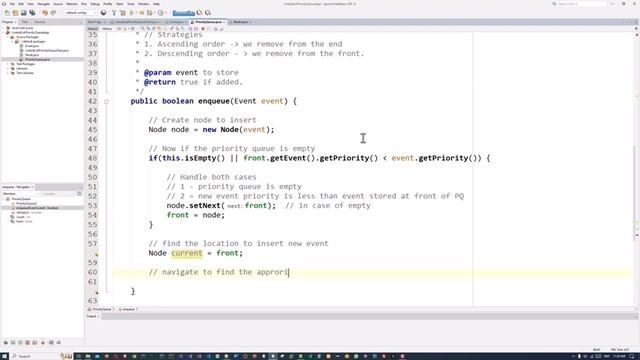Switch to the Services tab
This screenshot has width=640, height=360.
[40, 22]
